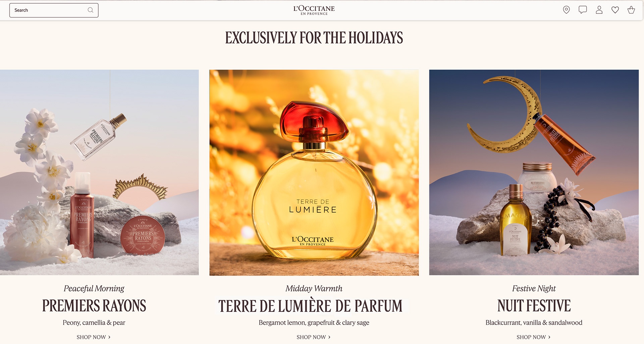
Task: Click Shop Now under Terre de Lumière
Action: (x=314, y=337)
